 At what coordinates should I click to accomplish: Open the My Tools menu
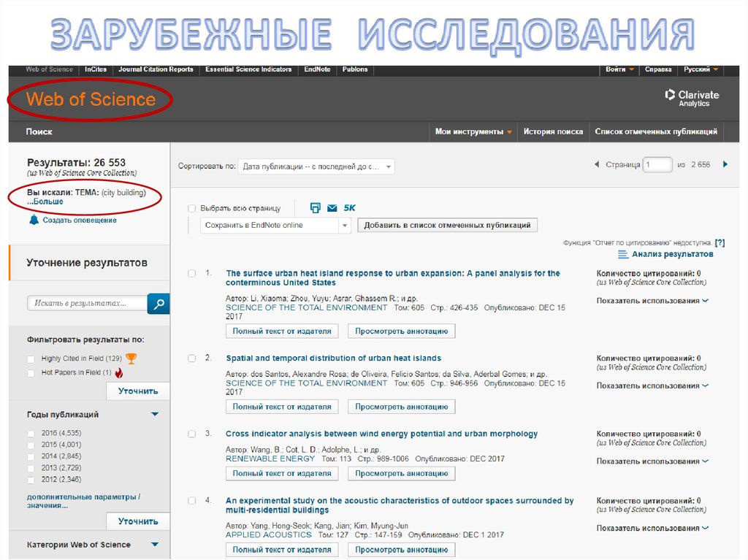(474, 131)
